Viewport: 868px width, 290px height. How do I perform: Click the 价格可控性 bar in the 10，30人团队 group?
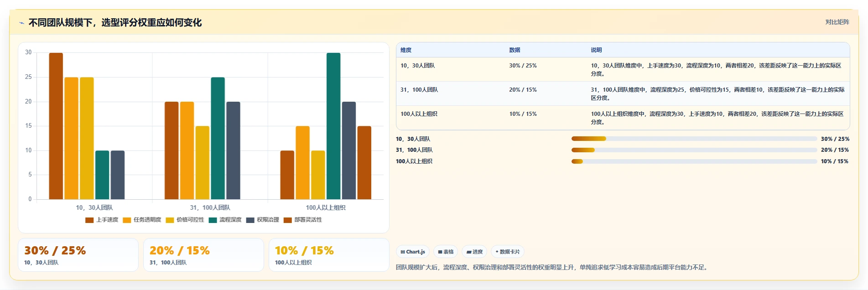pyautogui.click(x=87, y=138)
